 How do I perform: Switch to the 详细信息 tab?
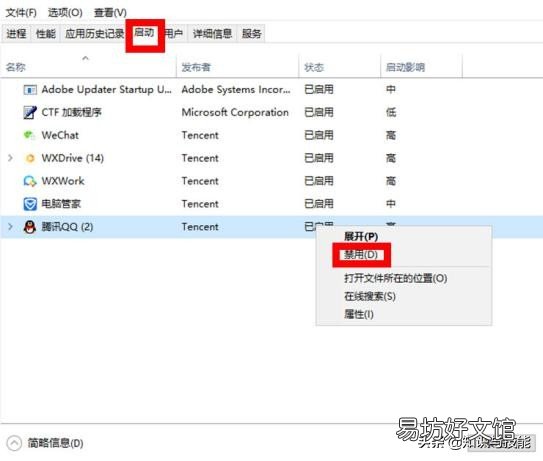tap(212, 34)
